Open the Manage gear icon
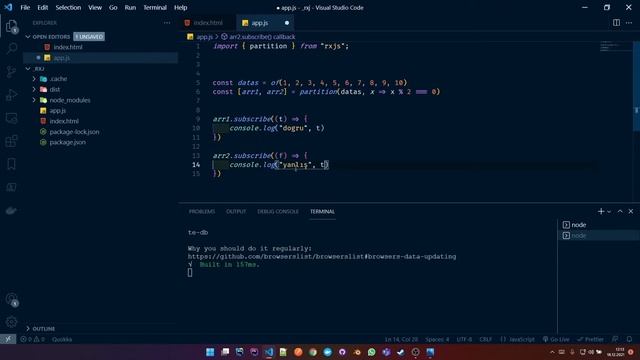The width and height of the screenshot is (640, 360). [x=11, y=322]
